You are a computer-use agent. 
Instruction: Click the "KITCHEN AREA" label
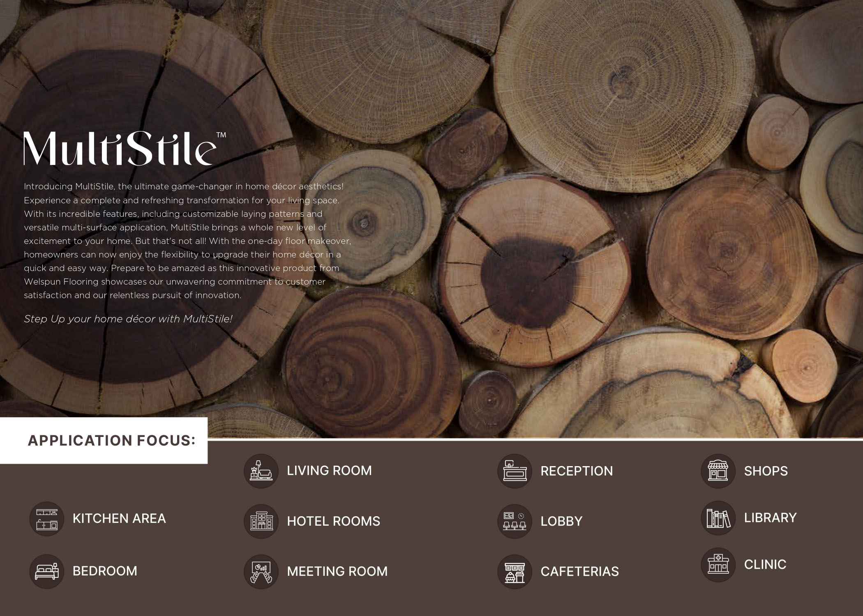pos(119,519)
